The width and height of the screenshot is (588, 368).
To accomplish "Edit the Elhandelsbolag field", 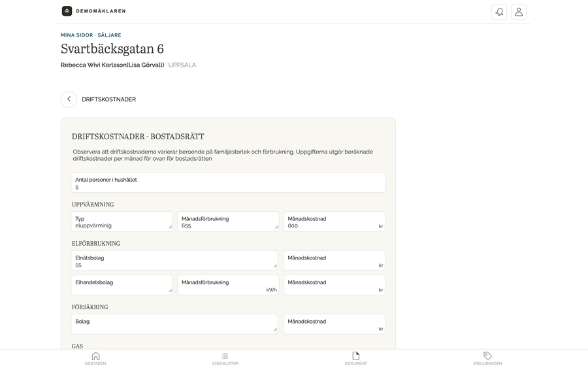I will coord(122,285).
